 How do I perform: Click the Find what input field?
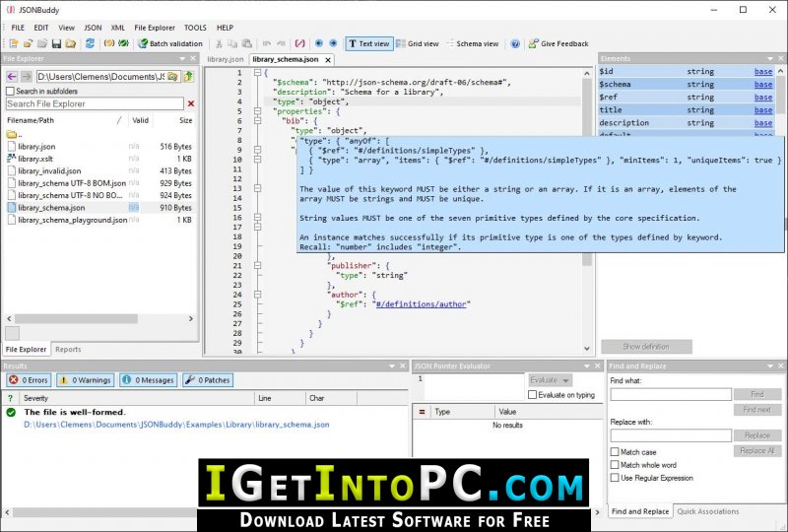(x=671, y=394)
